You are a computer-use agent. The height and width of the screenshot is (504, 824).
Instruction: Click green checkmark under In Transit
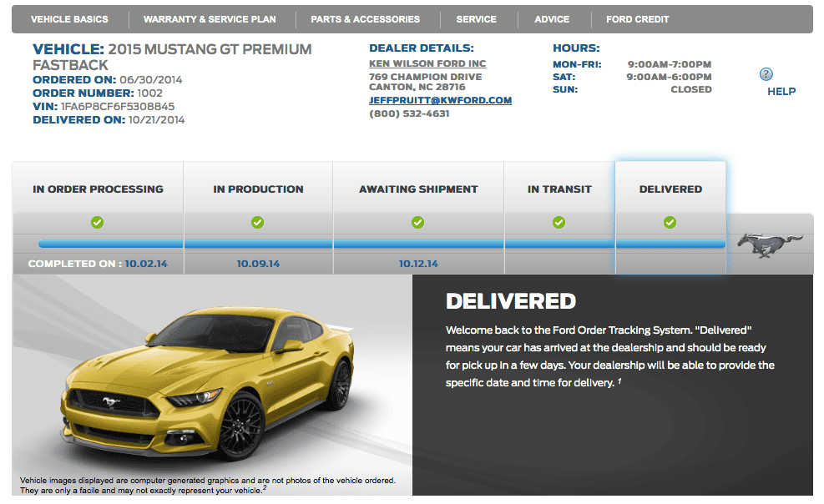[x=559, y=223]
